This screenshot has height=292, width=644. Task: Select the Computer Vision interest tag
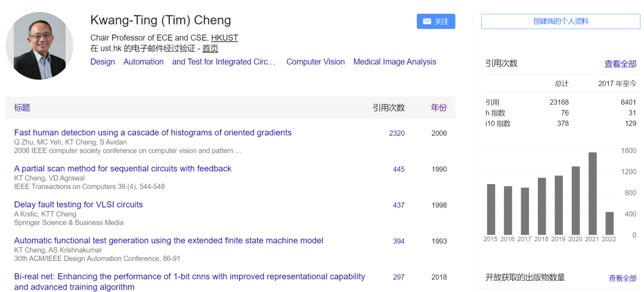click(x=315, y=62)
